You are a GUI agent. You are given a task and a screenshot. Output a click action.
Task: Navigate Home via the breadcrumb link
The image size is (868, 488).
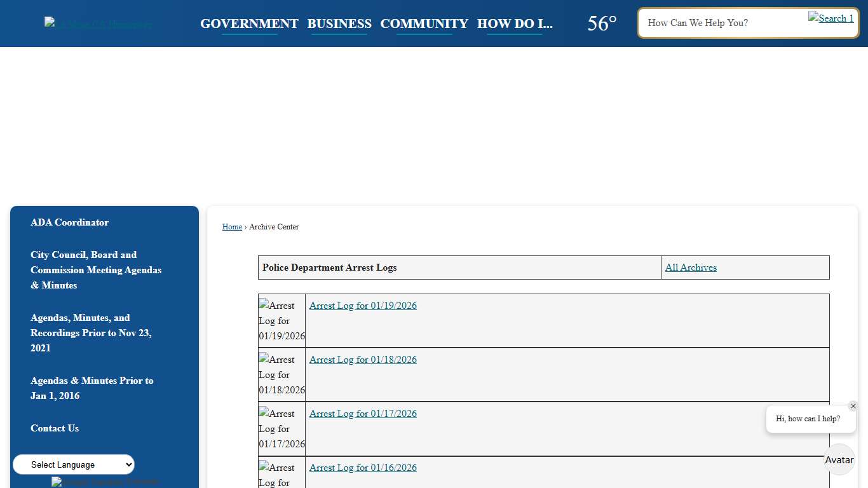point(232,227)
